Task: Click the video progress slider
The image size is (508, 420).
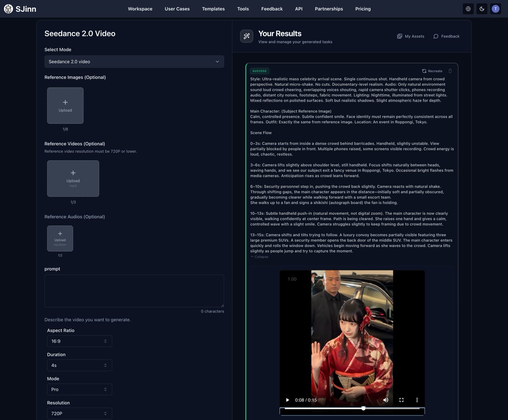Action: point(352,409)
